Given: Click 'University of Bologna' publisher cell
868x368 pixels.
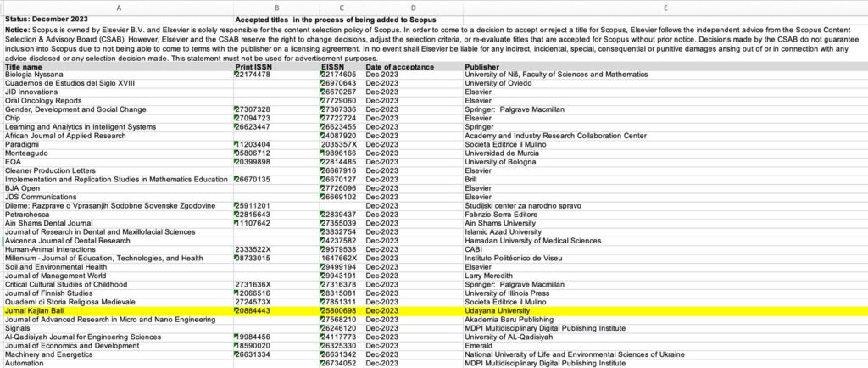Looking at the screenshot, I should coord(665,162).
